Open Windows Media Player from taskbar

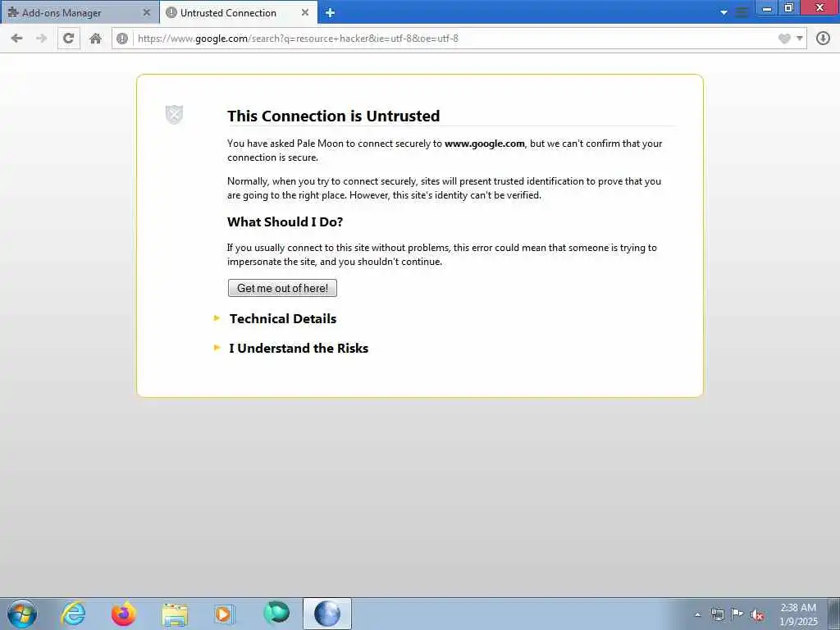click(225, 614)
